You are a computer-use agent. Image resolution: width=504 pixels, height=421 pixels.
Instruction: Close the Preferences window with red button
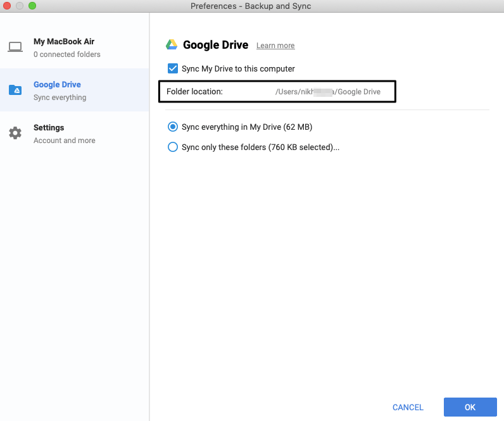[x=7, y=6]
